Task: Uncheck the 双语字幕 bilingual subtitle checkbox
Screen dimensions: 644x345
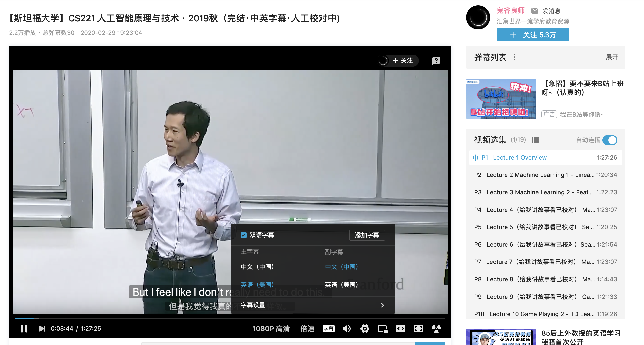Action: [x=243, y=235]
